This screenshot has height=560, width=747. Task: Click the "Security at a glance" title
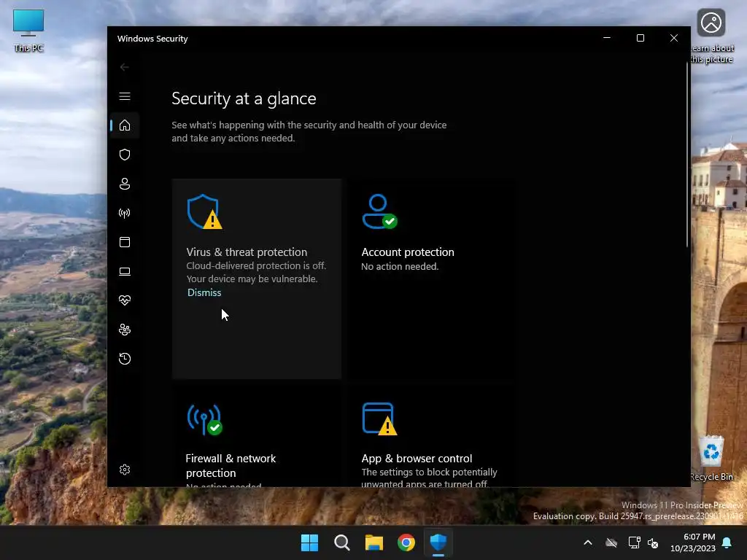pos(244,98)
